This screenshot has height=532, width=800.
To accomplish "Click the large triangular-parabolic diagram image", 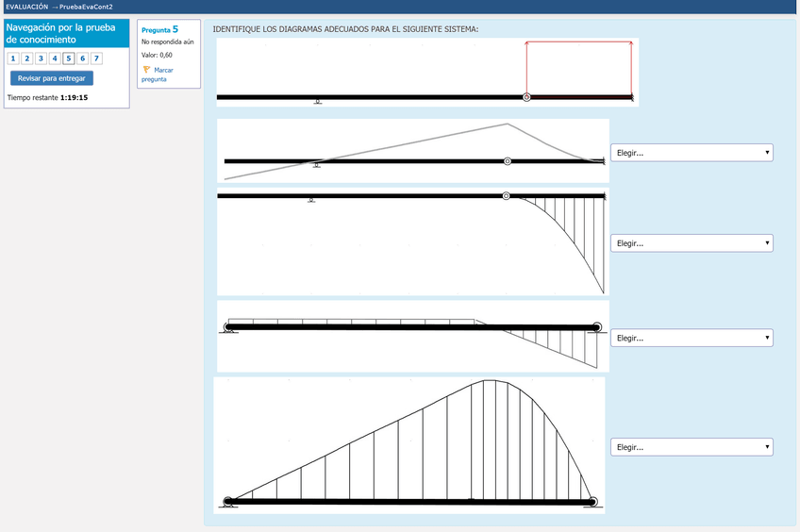I will click(409, 445).
